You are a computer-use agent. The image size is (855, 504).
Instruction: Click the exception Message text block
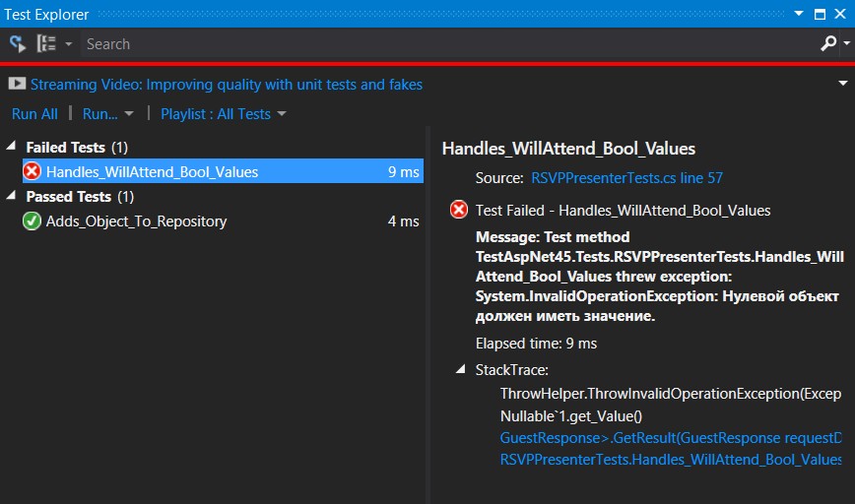click(x=659, y=277)
